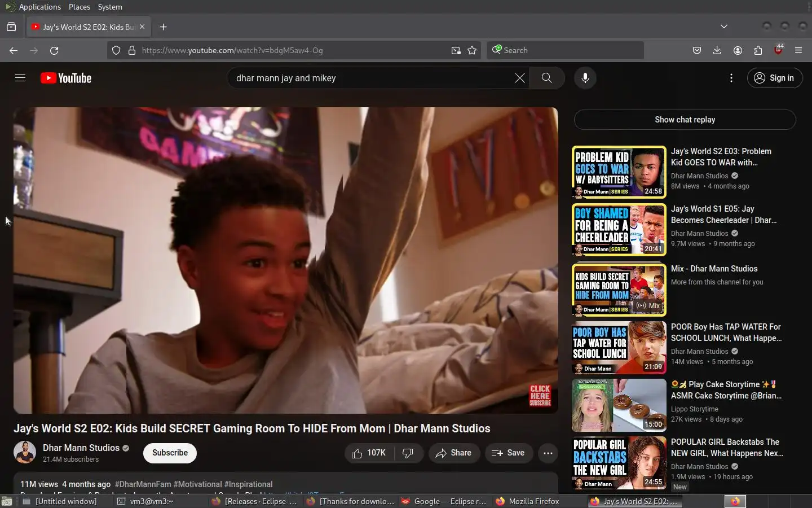Toggle picture-in-picture icon in address bar
Image resolution: width=812 pixels, height=508 pixels.
(456, 50)
